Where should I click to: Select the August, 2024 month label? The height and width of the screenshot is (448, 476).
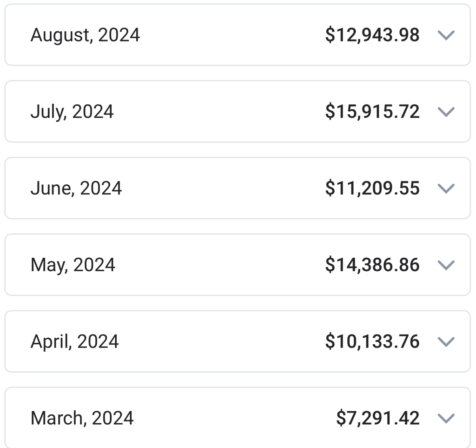pos(85,35)
